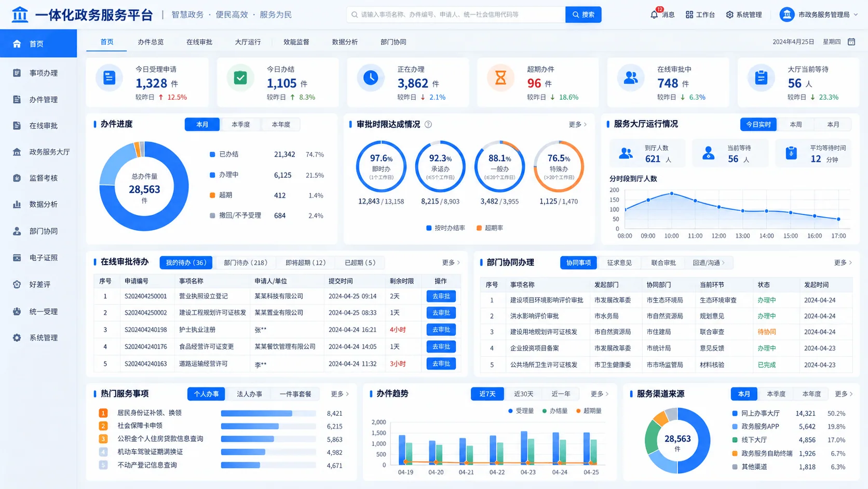Image resolution: width=868 pixels, height=489 pixels.
Task: Click the calendar icon beside 星期四
Action: tap(851, 42)
